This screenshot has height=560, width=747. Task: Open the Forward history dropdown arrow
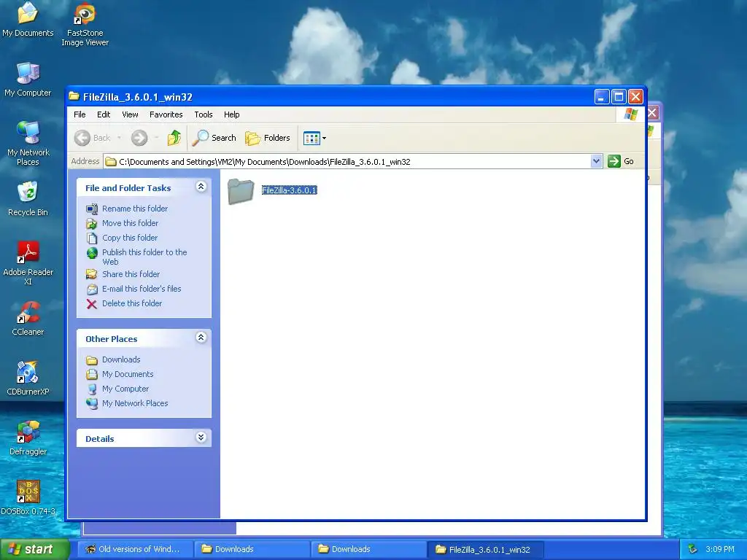pos(156,138)
